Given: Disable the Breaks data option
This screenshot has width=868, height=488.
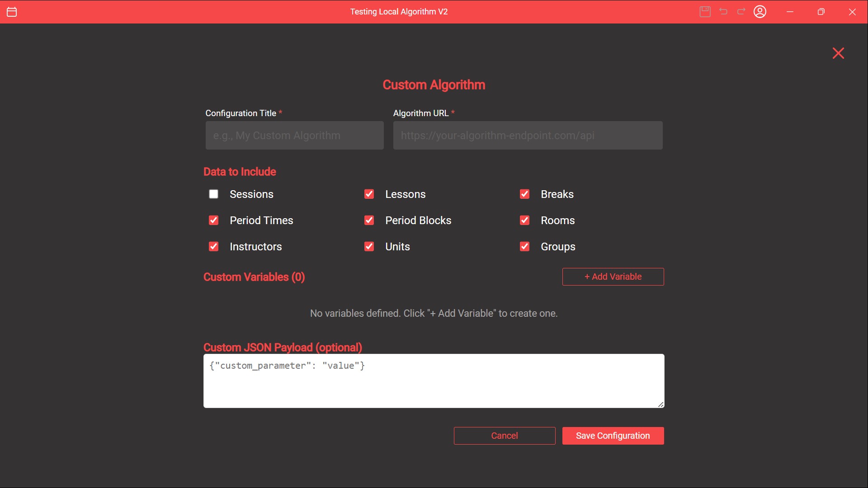Looking at the screenshot, I should (525, 194).
